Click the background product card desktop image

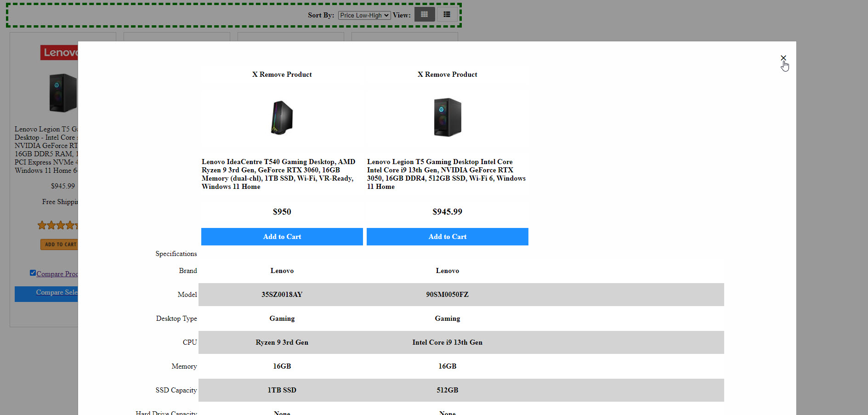62,93
